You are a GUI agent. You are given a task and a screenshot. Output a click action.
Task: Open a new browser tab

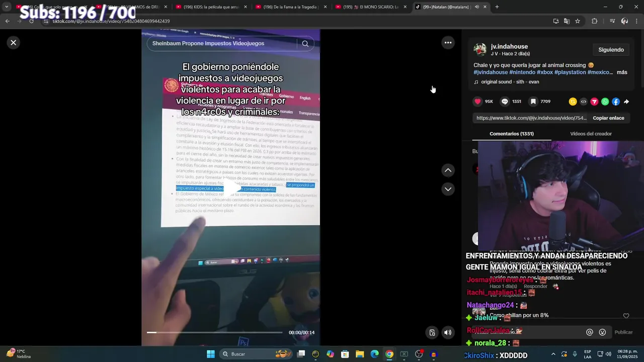(497, 7)
